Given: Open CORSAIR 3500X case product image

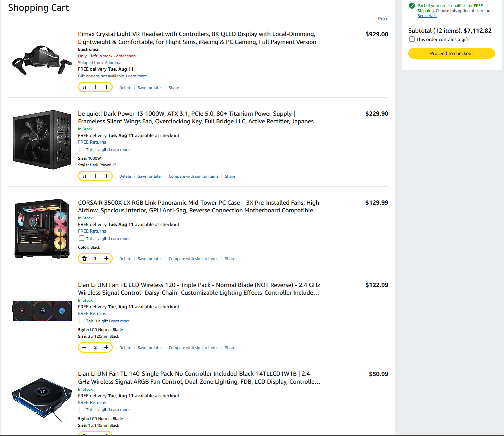Looking at the screenshot, I should pos(42,228).
